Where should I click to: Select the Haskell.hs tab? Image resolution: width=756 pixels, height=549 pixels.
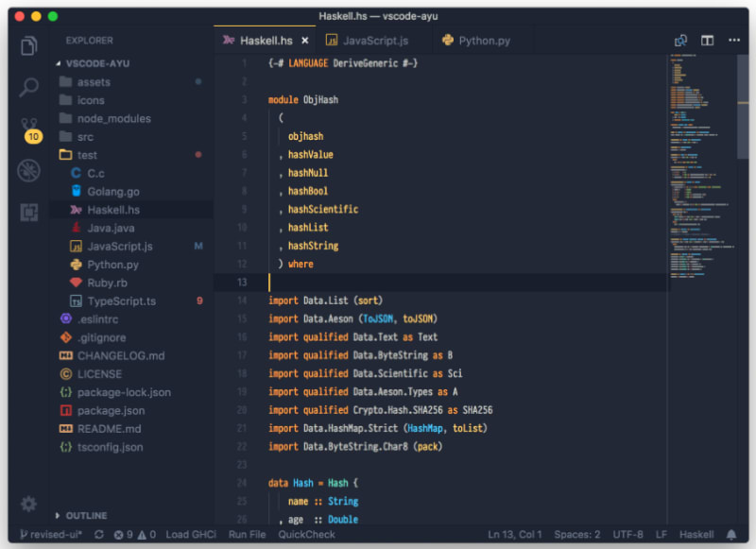tap(266, 41)
